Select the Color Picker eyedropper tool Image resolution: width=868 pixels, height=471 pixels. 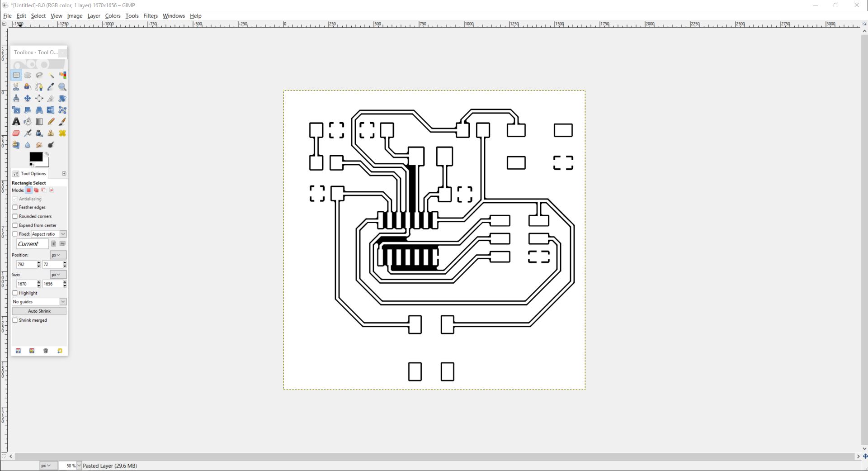point(51,87)
